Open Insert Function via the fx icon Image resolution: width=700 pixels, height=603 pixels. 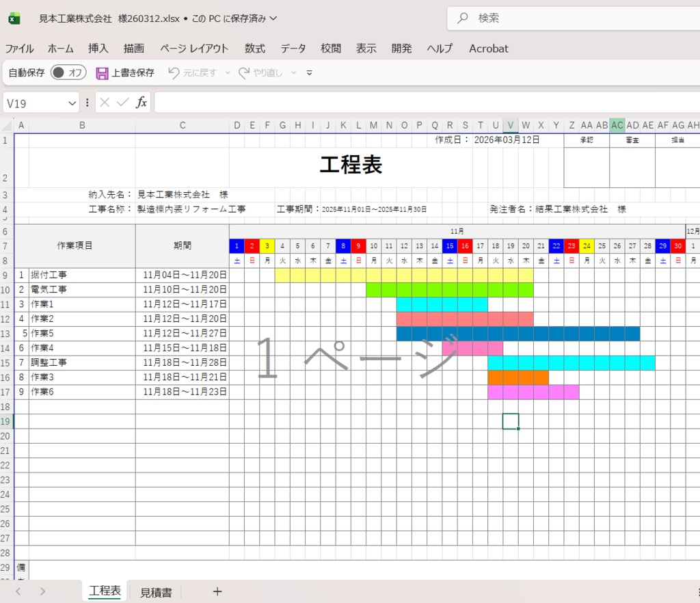[141, 102]
